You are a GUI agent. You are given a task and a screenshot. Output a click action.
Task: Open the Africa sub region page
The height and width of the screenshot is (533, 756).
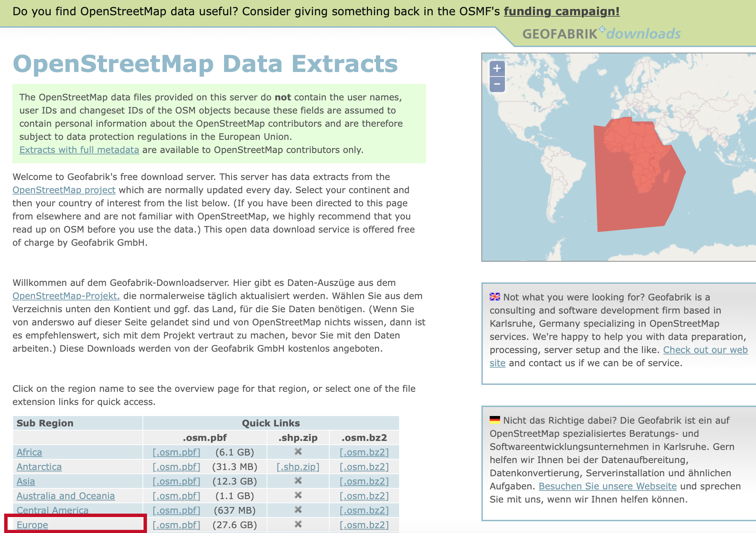(29, 452)
